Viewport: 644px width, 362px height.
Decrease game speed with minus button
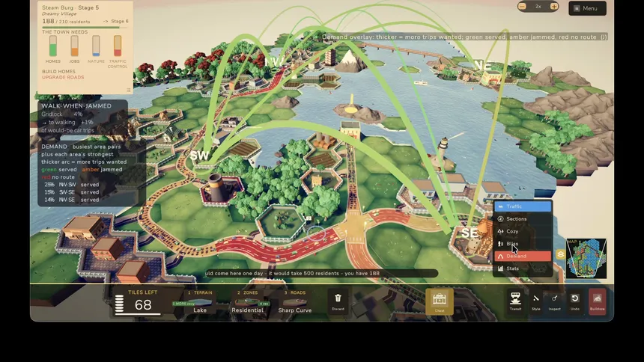523,7
